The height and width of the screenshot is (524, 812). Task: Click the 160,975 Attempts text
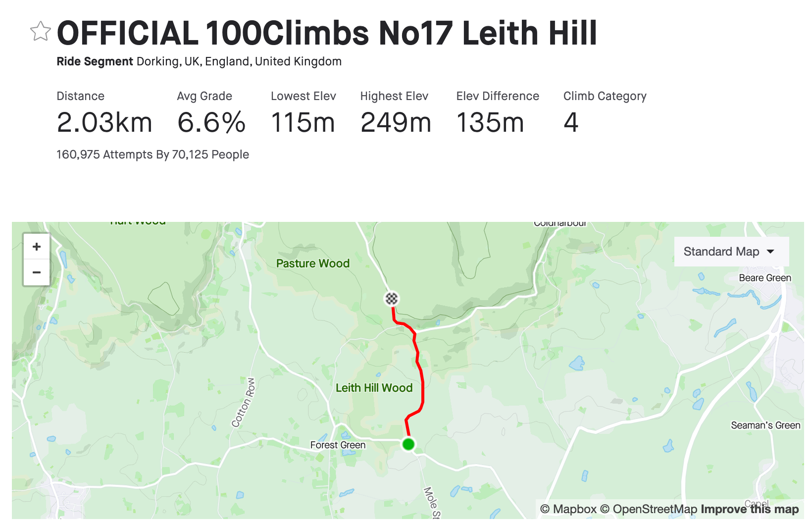tap(152, 154)
